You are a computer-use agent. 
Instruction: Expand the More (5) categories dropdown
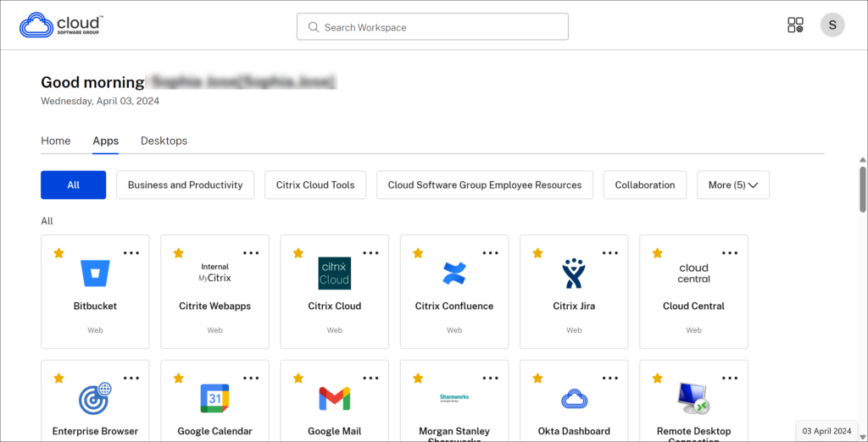[x=732, y=185]
